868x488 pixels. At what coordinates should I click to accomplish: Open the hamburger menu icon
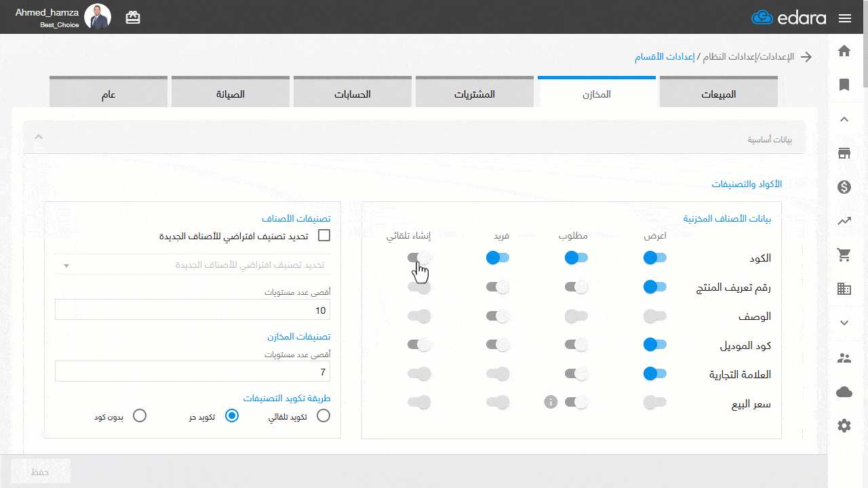[x=844, y=18]
